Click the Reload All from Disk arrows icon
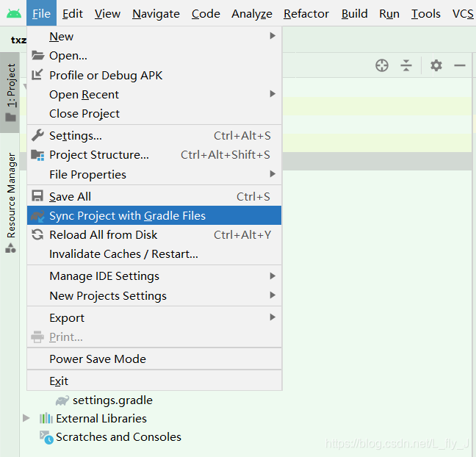The height and width of the screenshot is (457, 476). pyautogui.click(x=37, y=234)
